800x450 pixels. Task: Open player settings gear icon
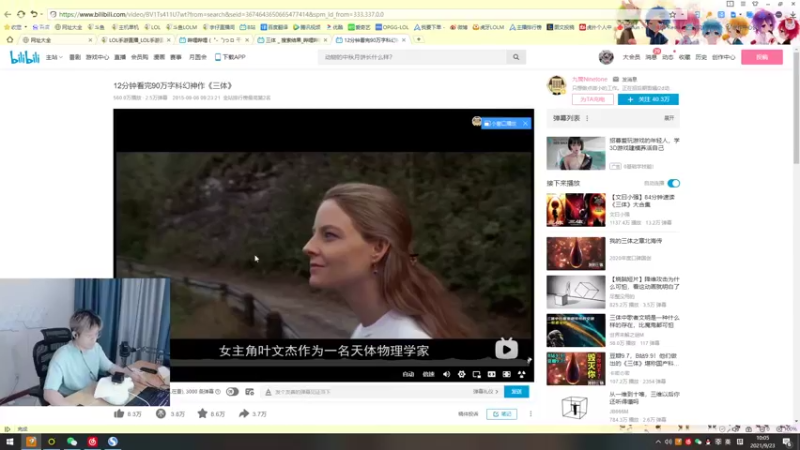coord(461,374)
